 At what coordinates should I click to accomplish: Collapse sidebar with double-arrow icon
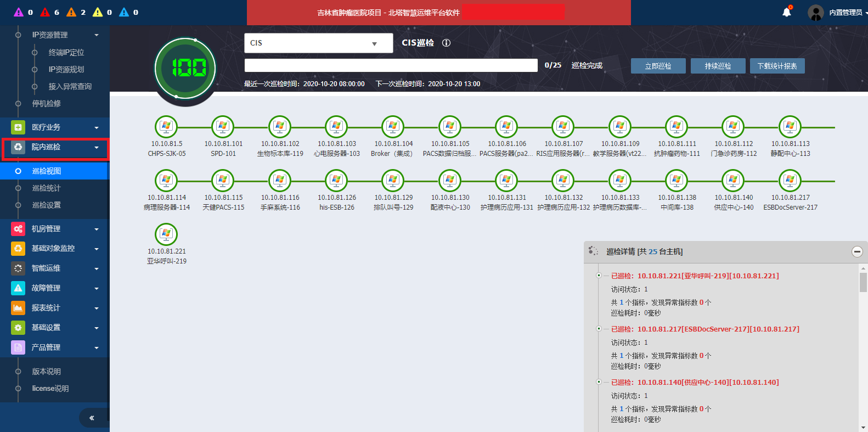[x=92, y=418]
